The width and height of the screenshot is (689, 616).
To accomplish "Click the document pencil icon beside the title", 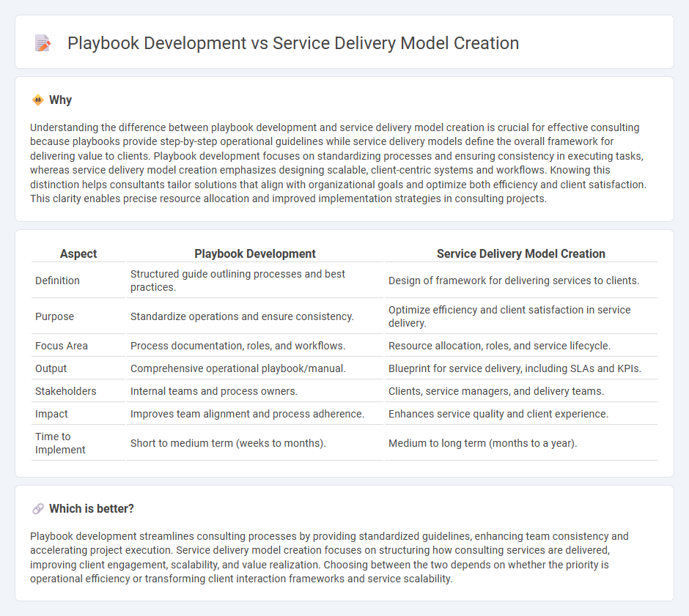I will (43, 43).
